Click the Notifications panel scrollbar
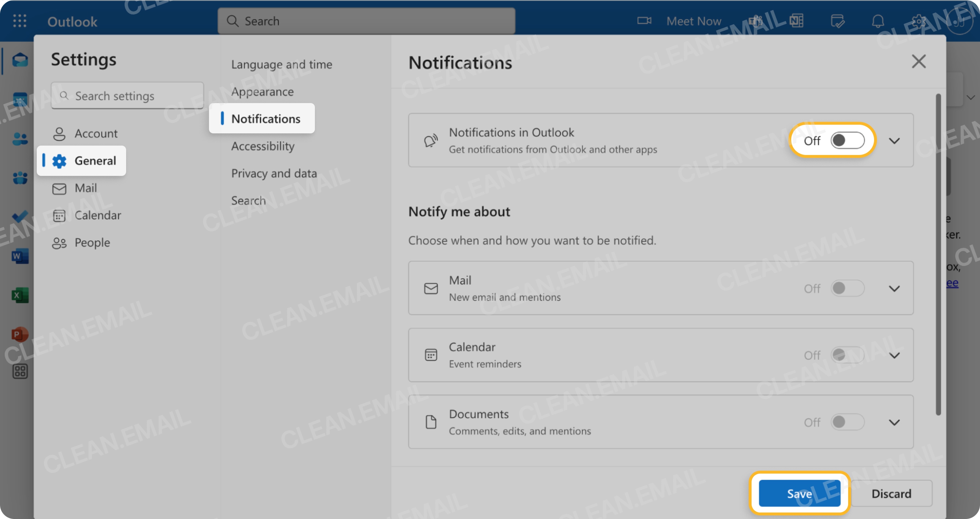The image size is (980, 519). coord(938,254)
